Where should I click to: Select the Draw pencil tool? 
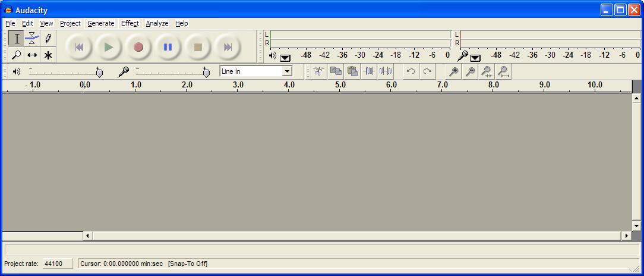[x=48, y=39]
